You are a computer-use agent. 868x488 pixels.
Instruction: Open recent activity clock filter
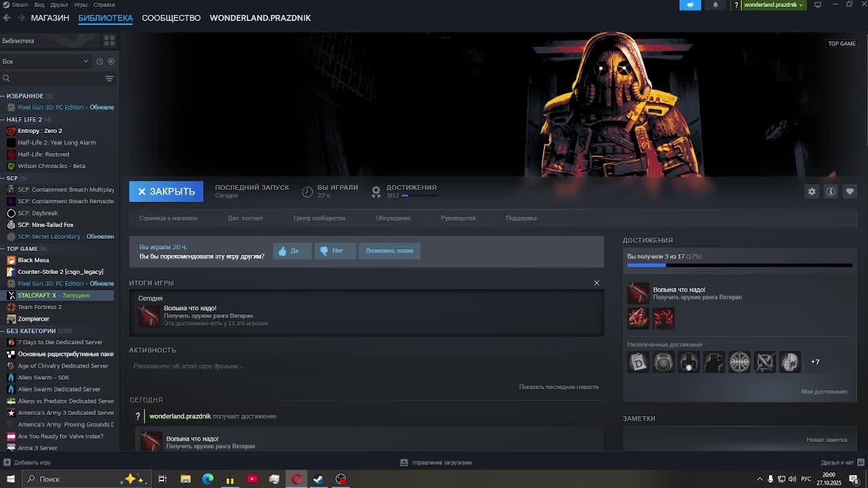click(x=100, y=61)
